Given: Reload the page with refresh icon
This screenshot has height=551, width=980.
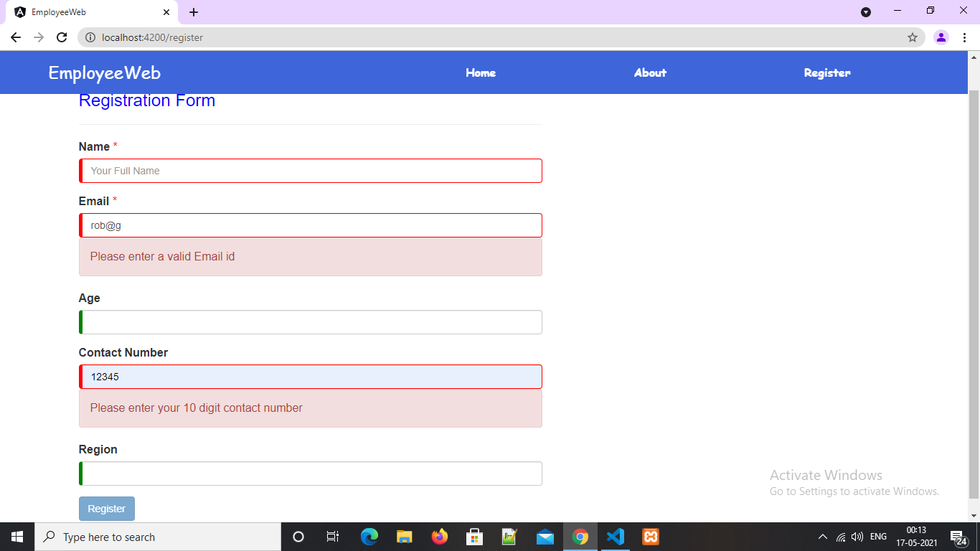Looking at the screenshot, I should (62, 37).
